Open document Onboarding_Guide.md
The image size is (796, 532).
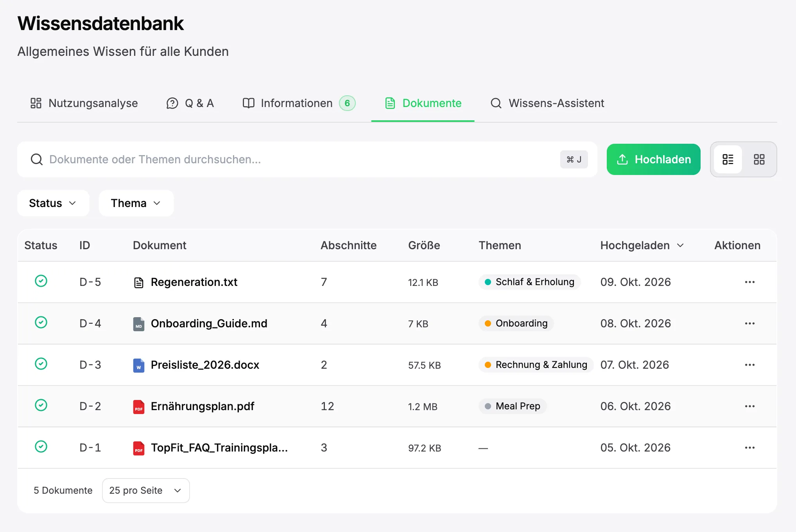pos(209,323)
